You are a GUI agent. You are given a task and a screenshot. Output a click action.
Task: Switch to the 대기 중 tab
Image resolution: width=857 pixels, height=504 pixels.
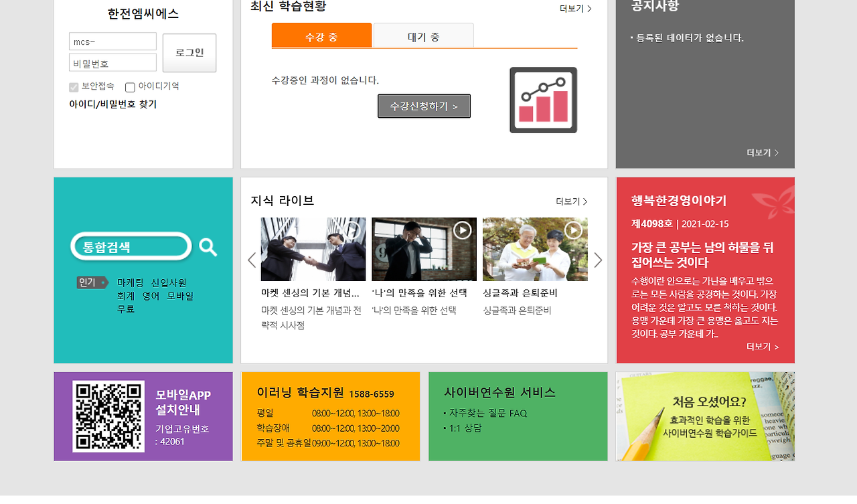click(423, 35)
